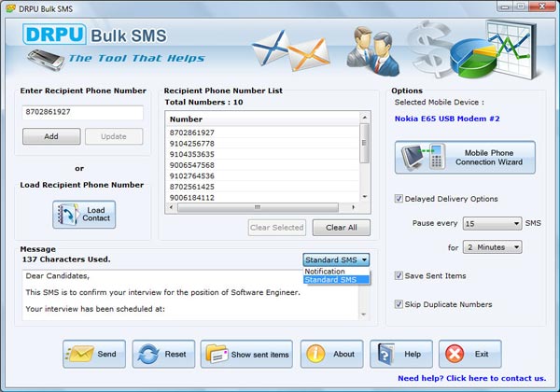Select number 8702561425 in the list

point(263,187)
